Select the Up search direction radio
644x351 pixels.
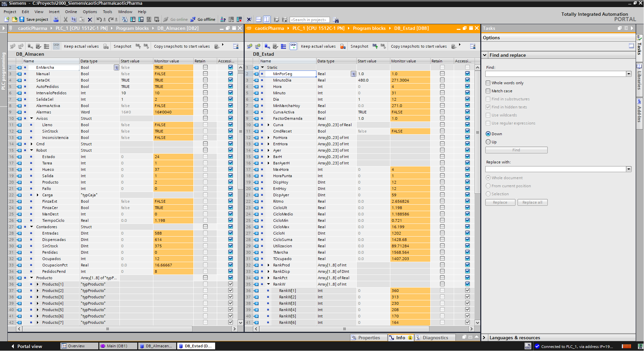pos(488,142)
